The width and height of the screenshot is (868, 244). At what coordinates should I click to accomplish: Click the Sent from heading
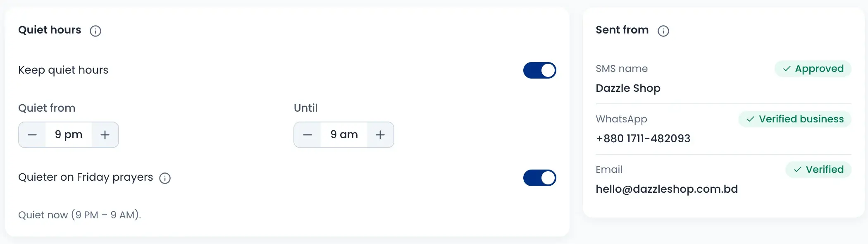click(x=622, y=30)
